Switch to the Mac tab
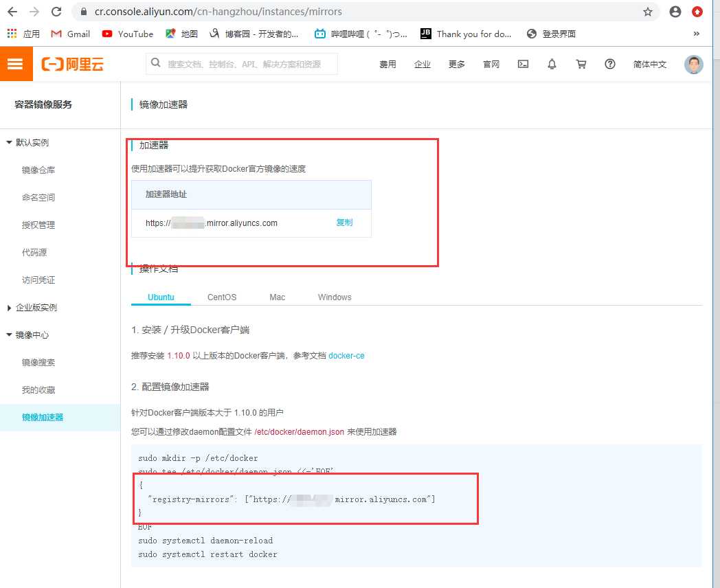Viewport: 720px width, 588px height. [x=278, y=297]
